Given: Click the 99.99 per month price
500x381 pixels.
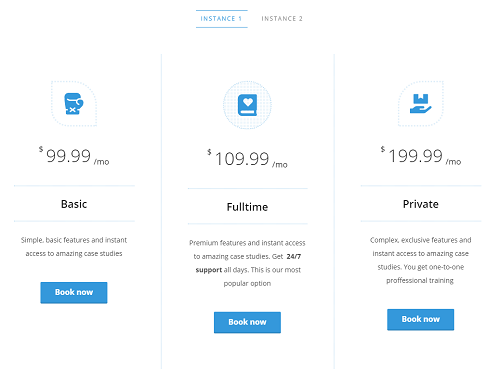Looking at the screenshot, I should click(74, 156).
